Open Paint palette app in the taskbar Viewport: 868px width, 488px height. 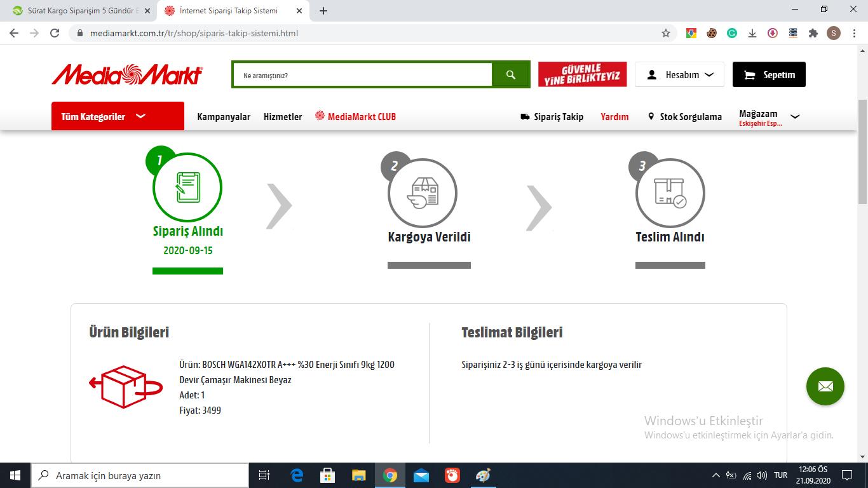(484, 475)
